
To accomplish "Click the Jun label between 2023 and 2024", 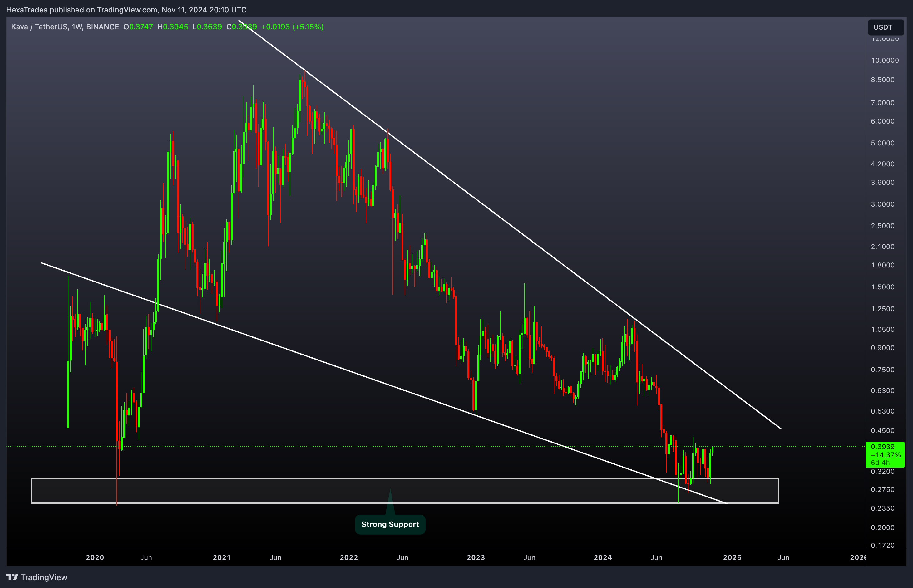I will tap(530, 557).
